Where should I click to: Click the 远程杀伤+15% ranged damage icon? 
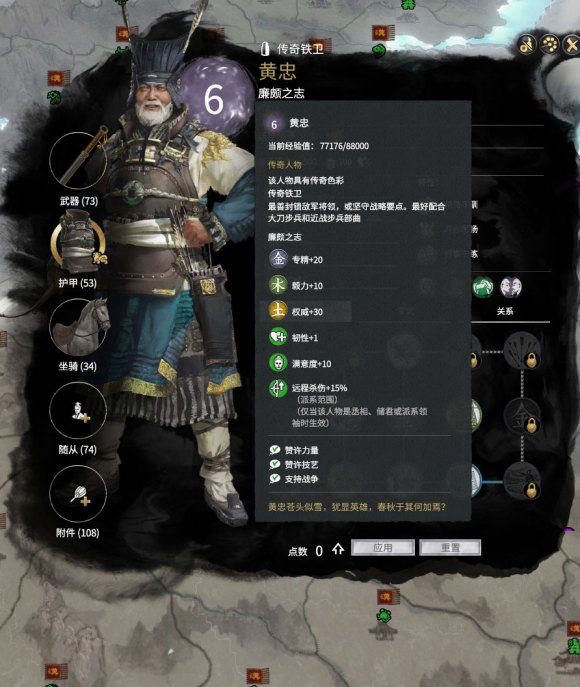pyautogui.click(x=278, y=388)
